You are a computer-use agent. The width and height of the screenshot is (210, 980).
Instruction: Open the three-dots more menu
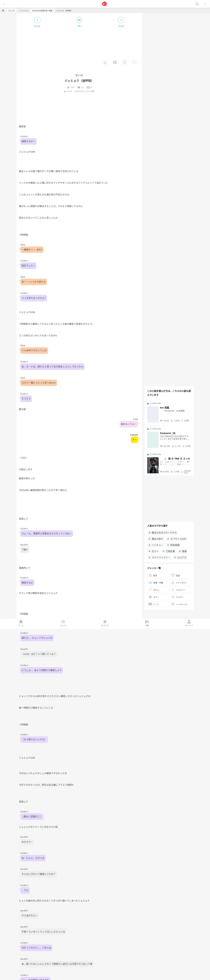[x=205, y=4]
